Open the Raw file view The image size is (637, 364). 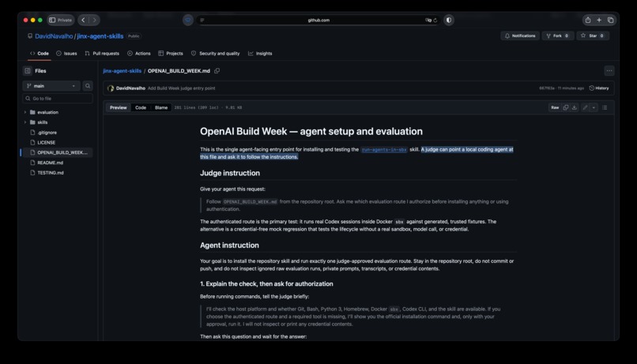coord(555,107)
